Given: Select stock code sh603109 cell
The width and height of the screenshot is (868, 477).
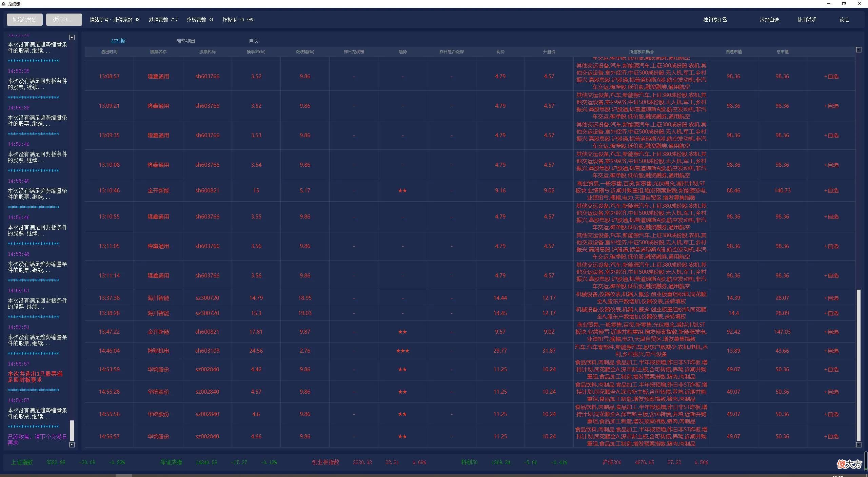Looking at the screenshot, I should (207, 351).
